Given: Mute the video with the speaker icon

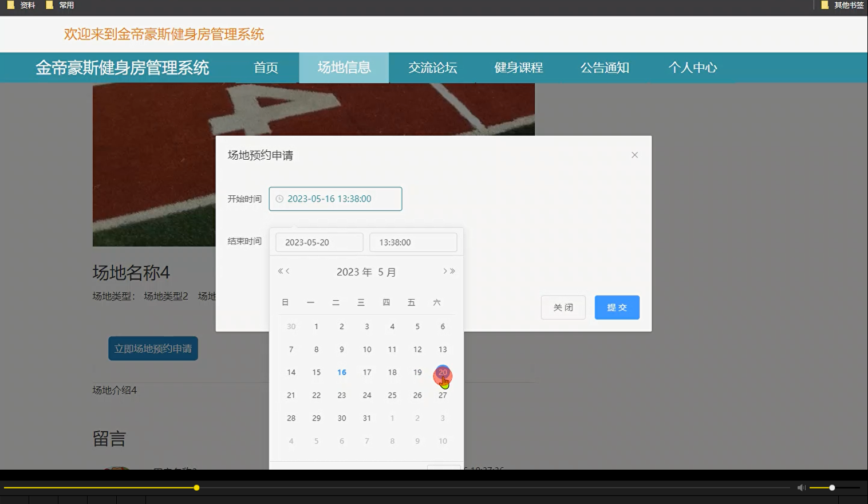Looking at the screenshot, I should (x=801, y=487).
